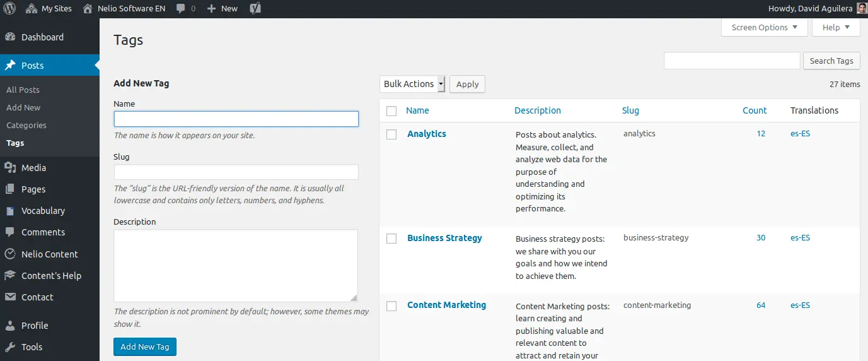
Task: Expand the Help dropdown tab
Action: pos(836,27)
